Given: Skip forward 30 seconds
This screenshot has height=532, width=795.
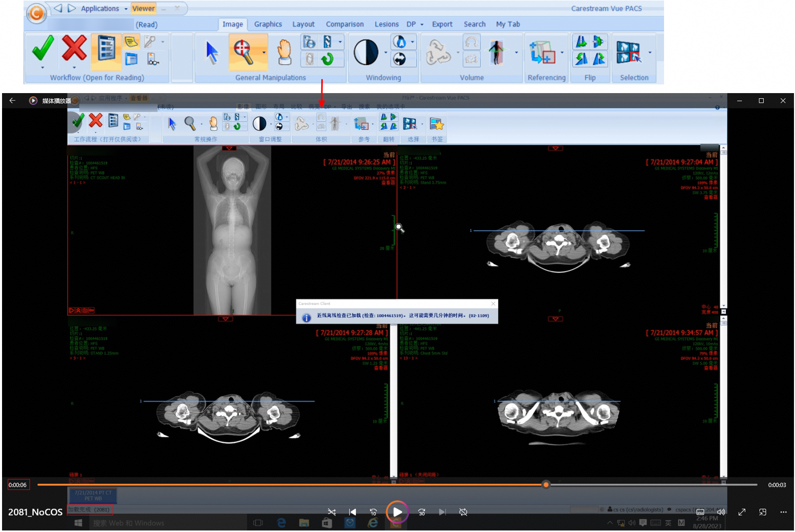Looking at the screenshot, I should [x=422, y=512].
